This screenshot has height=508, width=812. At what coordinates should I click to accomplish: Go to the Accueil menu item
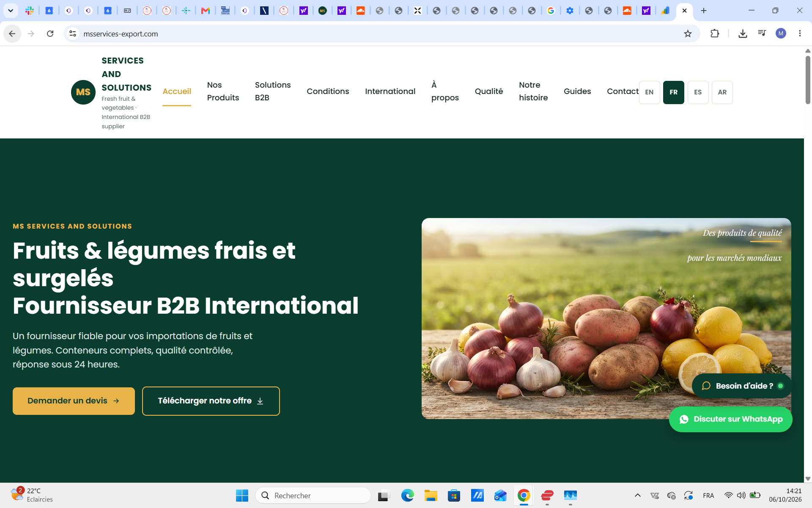pyautogui.click(x=177, y=91)
